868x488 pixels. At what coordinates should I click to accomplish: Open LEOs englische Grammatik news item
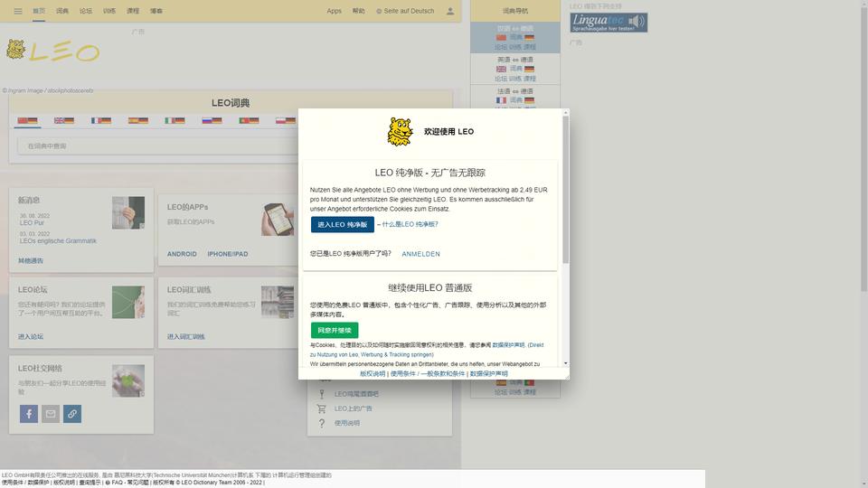(x=58, y=240)
